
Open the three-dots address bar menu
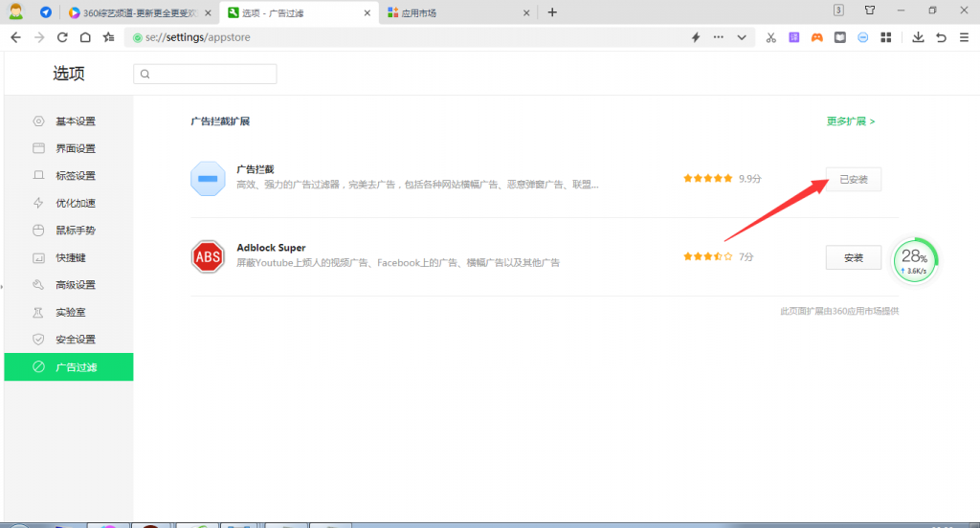pyautogui.click(x=718, y=37)
